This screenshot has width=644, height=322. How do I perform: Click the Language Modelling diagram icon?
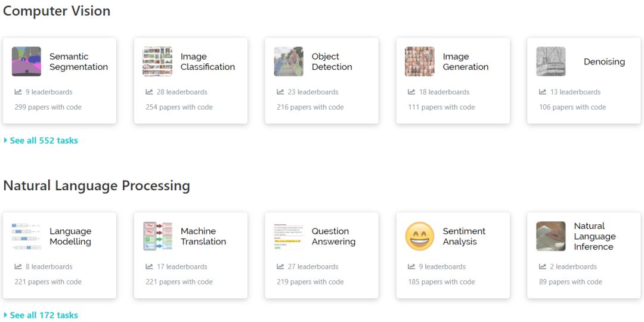pyautogui.click(x=26, y=236)
